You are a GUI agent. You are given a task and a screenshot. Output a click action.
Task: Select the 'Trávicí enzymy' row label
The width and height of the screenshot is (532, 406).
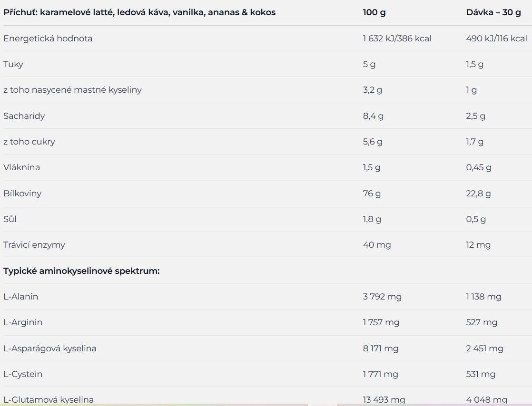tap(34, 245)
